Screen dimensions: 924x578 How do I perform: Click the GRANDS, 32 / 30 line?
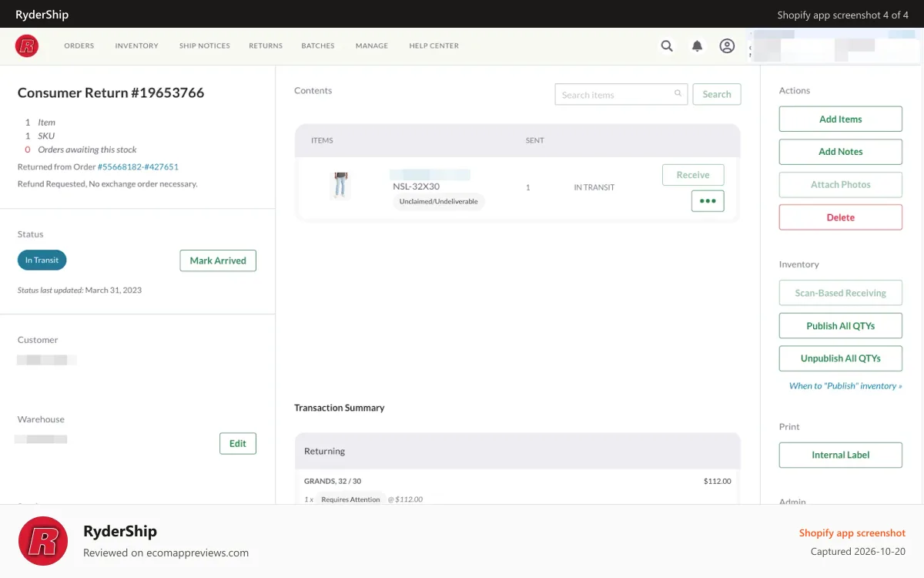coord(333,481)
